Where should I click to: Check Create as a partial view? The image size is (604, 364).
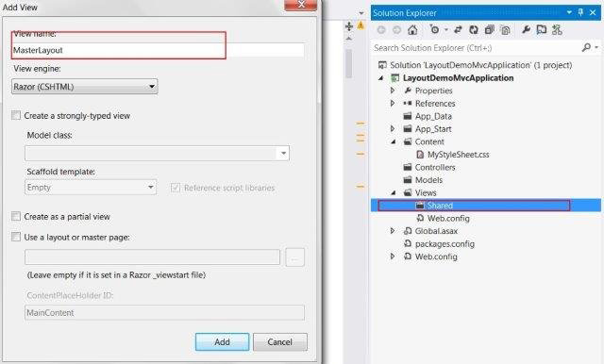click(16, 216)
